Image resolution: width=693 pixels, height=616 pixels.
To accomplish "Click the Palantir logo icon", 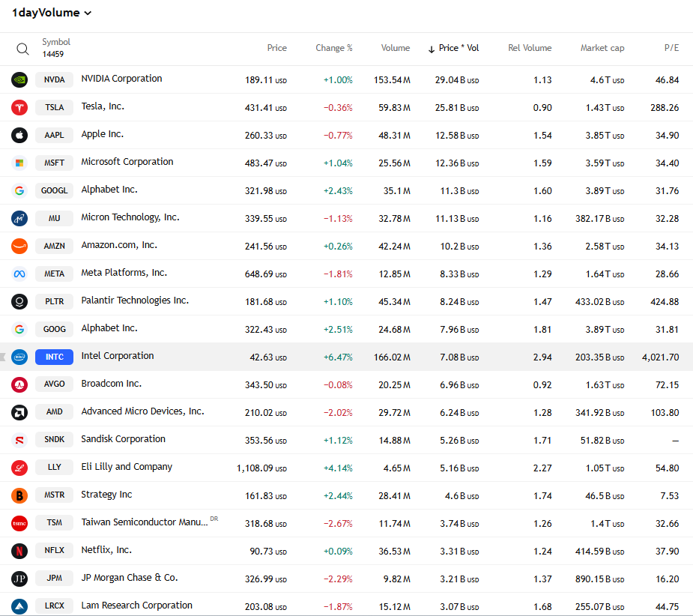I will pyautogui.click(x=19, y=301).
